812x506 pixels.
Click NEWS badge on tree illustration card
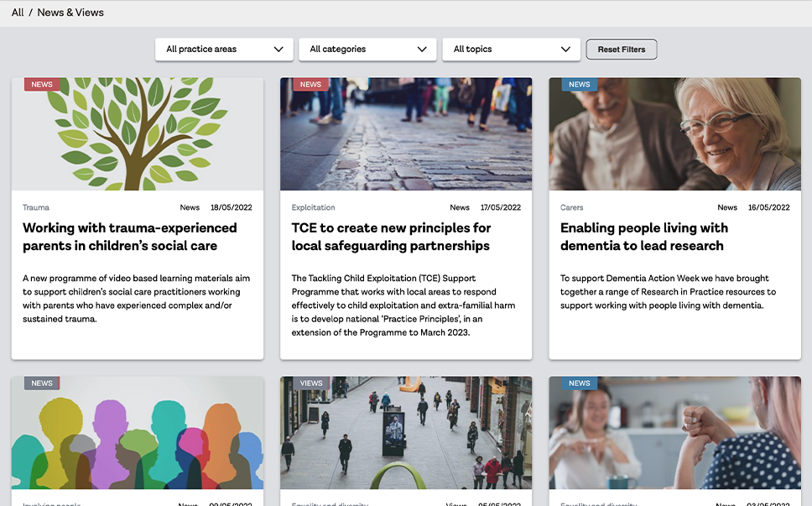pos(42,85)
